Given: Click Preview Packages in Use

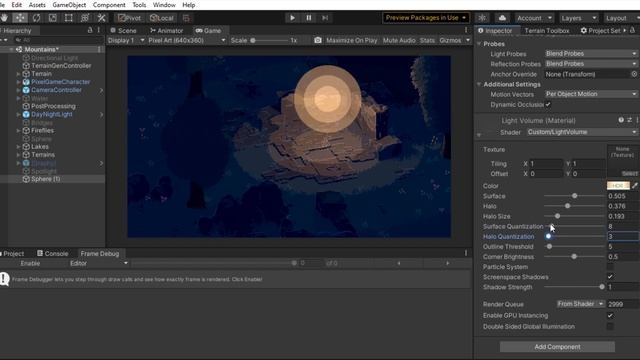Looking at the screenshot, I should click(x=426, y=18).
